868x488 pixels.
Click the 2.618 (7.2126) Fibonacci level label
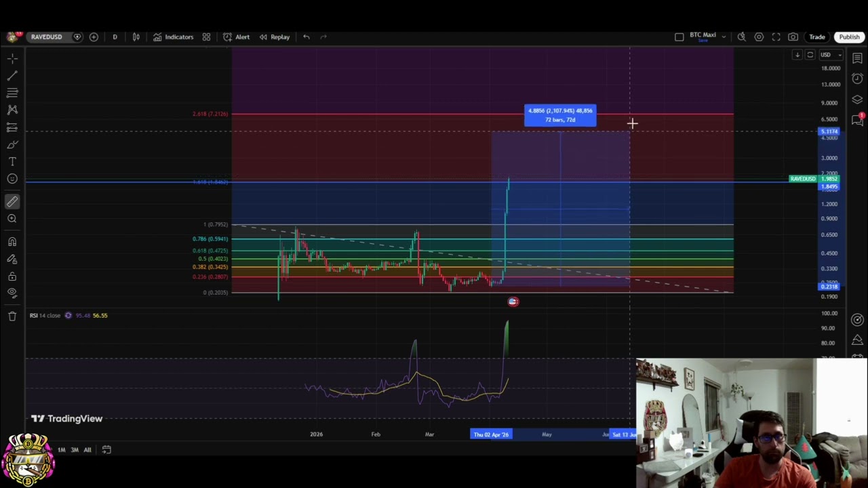[x=210, y=114]
